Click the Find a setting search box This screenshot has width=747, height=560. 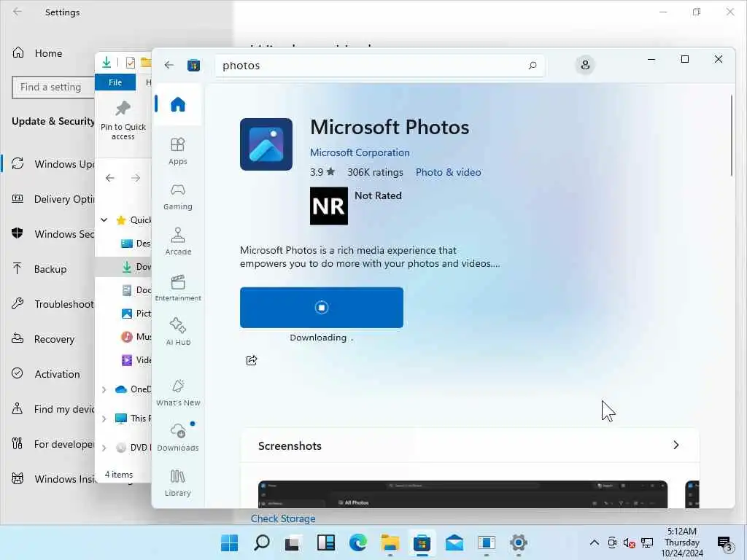(53, 87)
